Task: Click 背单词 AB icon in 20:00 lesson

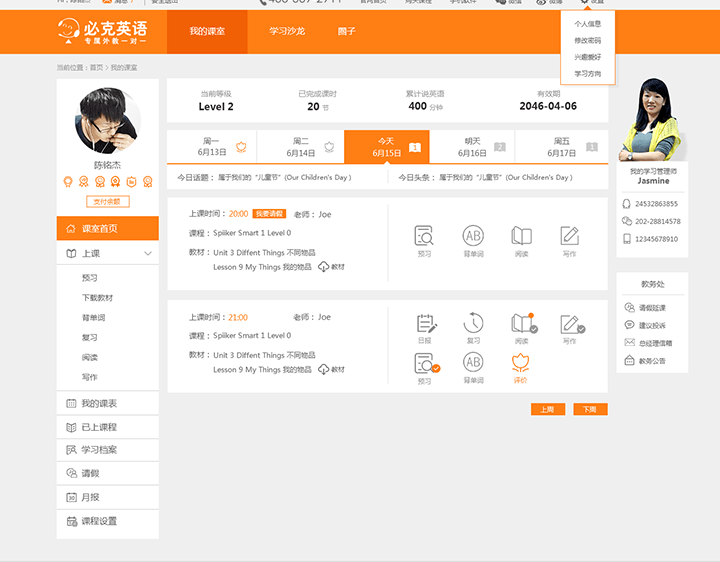Action: (473, 237)
